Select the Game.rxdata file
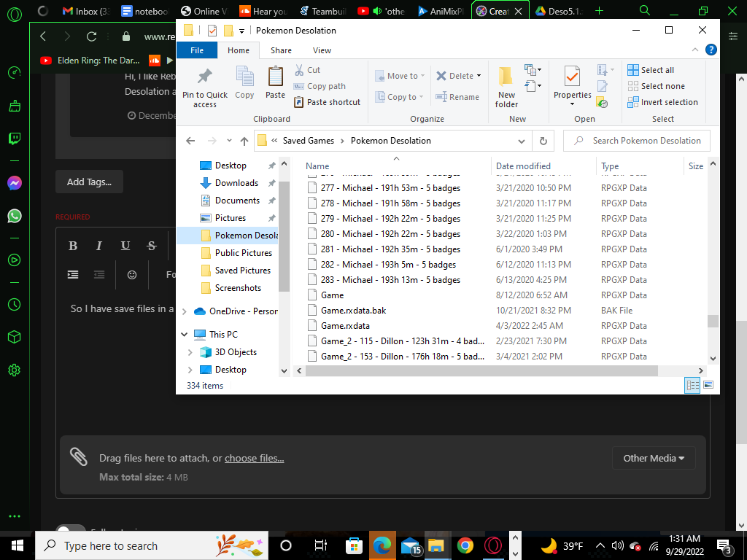The width and height of the screenshot is (747, 560). coord(345,326)
